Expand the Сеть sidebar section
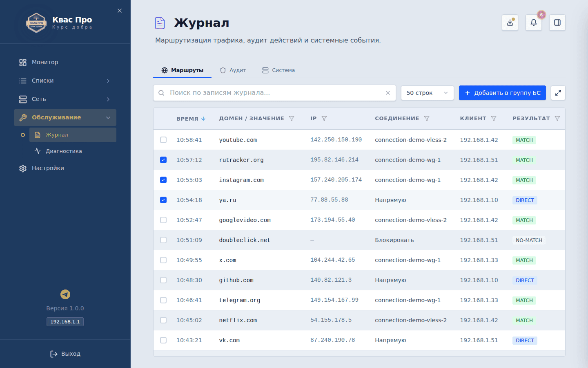 pos(65,99)
